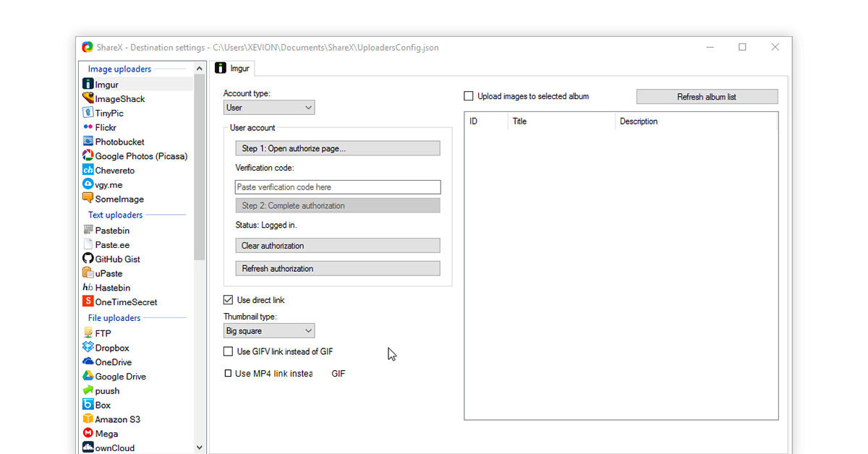The width and height of the screenshot is (868, 454).
Task: Open the Google Drive icon
Action: [88, 376]
